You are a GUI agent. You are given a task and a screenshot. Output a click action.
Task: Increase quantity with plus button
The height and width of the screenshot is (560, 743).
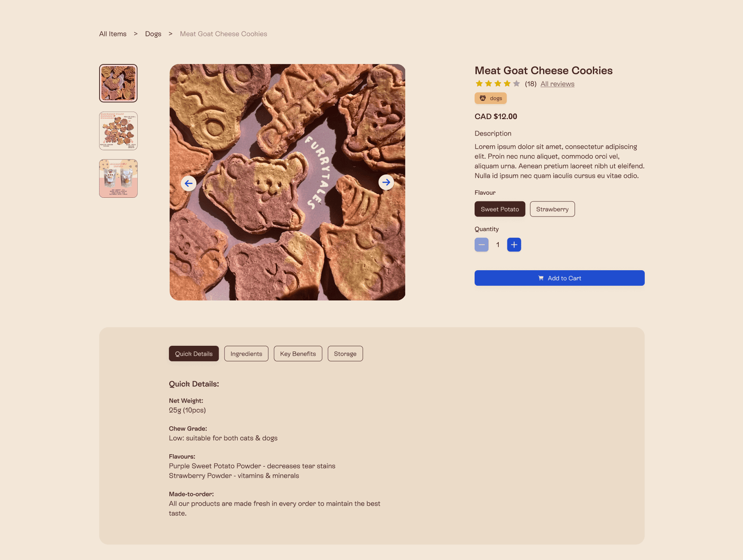514,245
